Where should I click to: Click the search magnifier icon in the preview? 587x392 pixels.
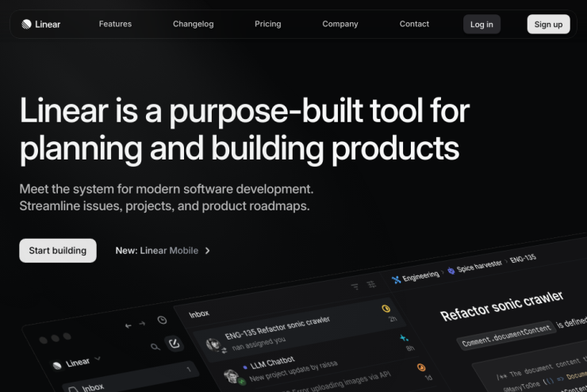click(x=155, y=347)
